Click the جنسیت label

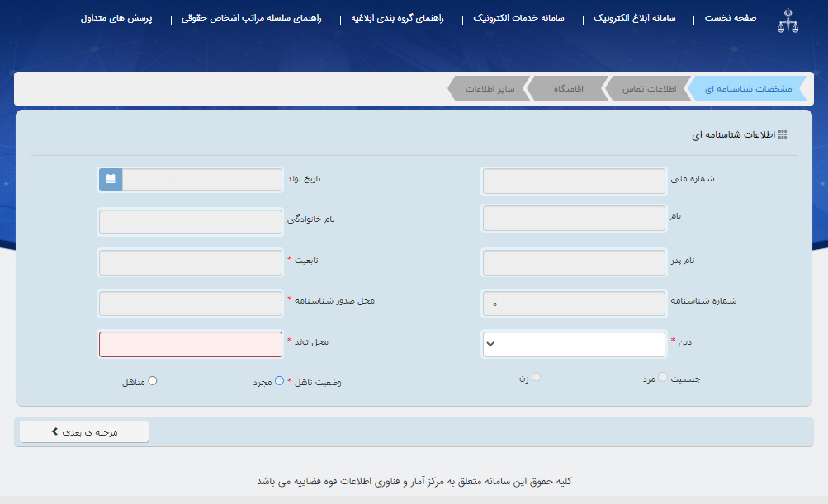(x=686, y=379)
